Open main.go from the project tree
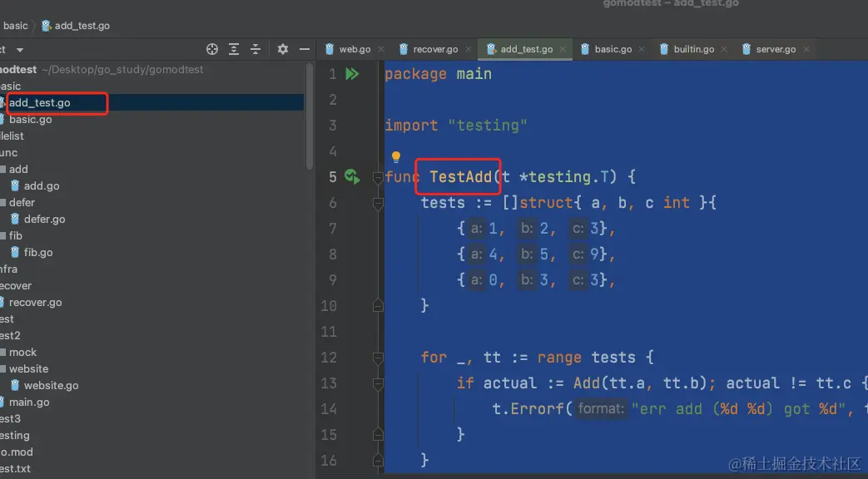This screenshot has width=868, height=479. point(29,402)
